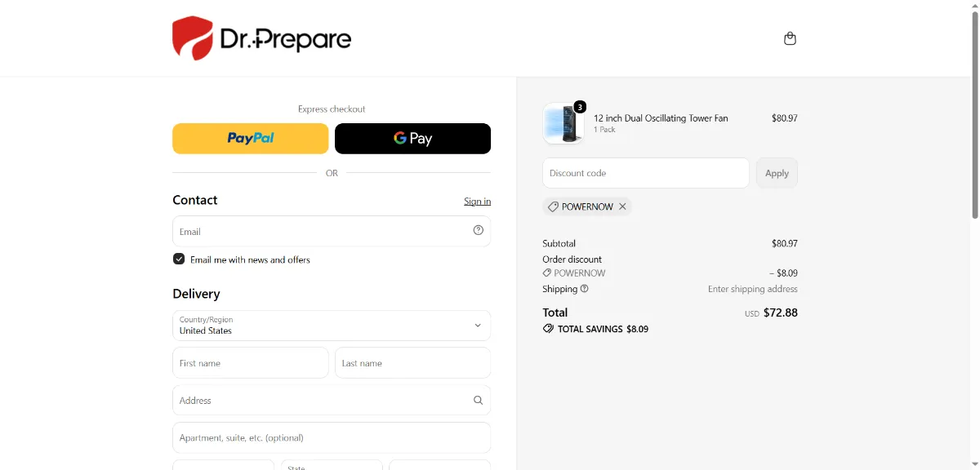Screen dimensions: 980x470
Task: Click the page vertical scrollbar
Action: [974, 114]
